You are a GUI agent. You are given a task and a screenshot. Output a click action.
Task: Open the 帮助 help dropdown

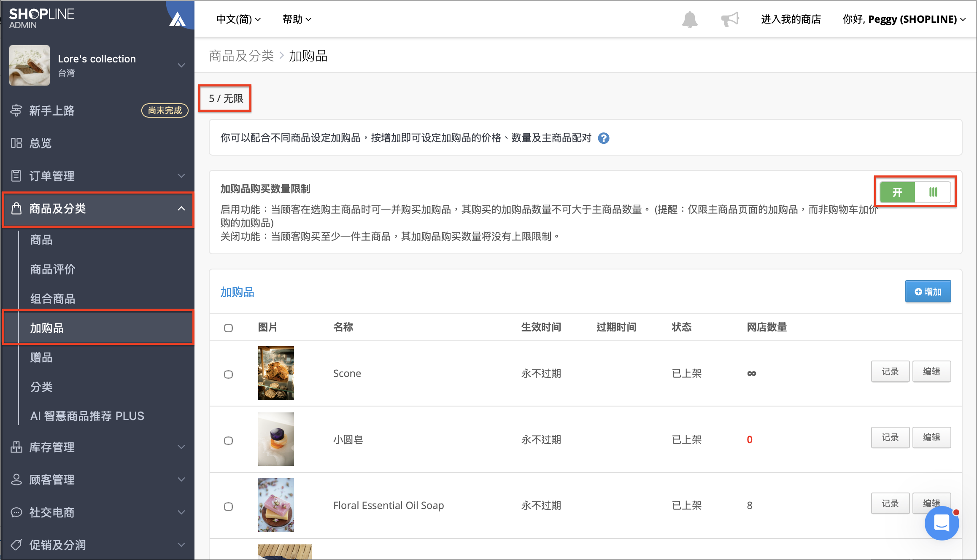(297, 19)
